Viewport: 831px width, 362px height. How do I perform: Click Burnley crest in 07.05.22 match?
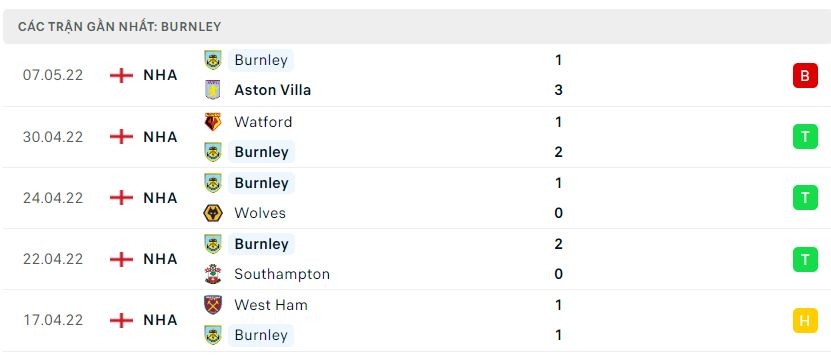[213, 60]
